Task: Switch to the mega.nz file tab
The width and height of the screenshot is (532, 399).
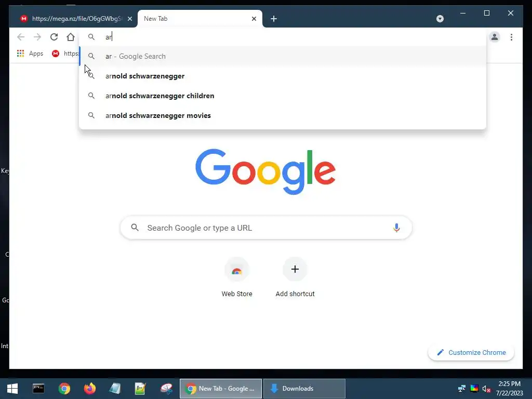Action: 73,19
